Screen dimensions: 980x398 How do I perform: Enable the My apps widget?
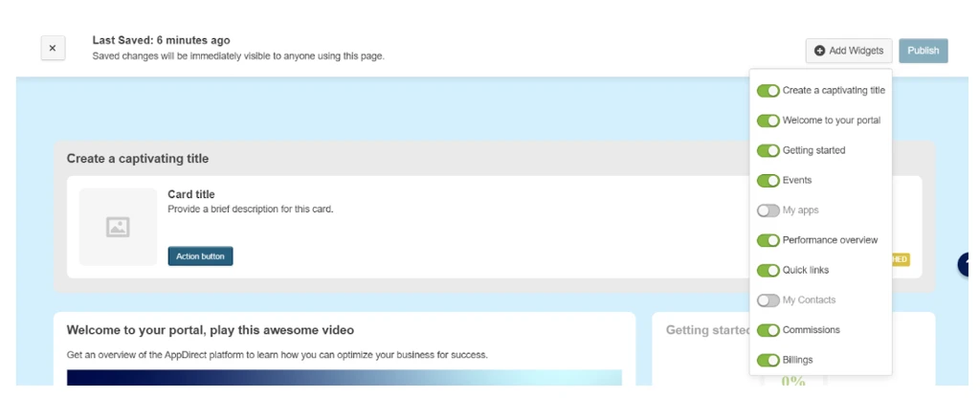(x=768, y=210)
